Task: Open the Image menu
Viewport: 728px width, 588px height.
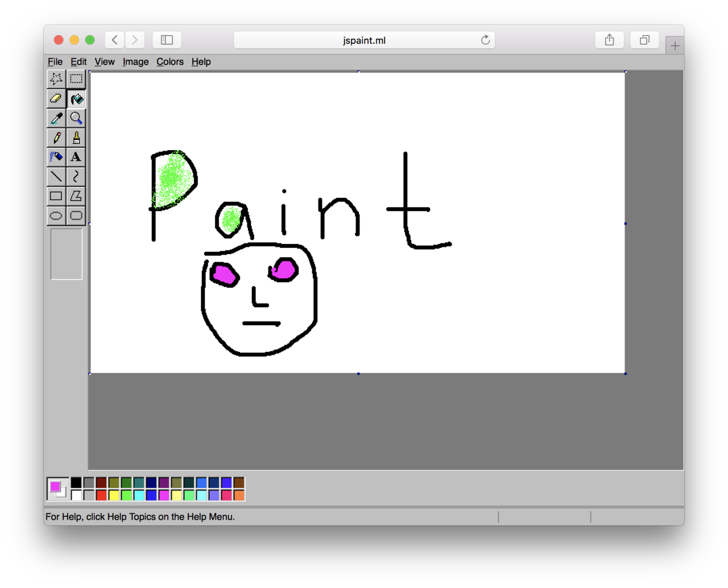Action: 135,61
